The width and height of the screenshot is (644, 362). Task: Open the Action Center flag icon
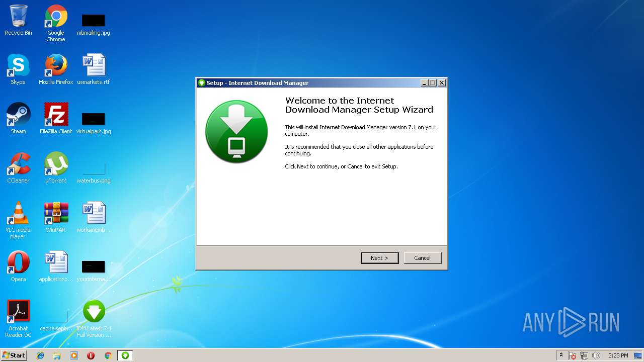point(572,355)
